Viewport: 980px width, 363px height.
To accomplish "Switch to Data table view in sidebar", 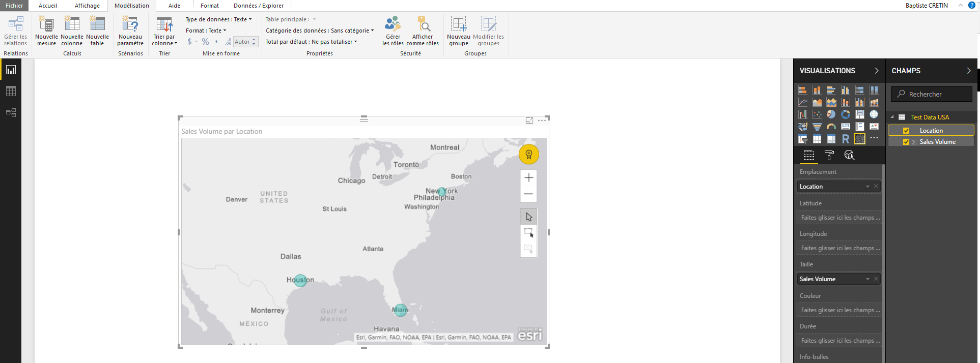I will click(x=11, y=91).
